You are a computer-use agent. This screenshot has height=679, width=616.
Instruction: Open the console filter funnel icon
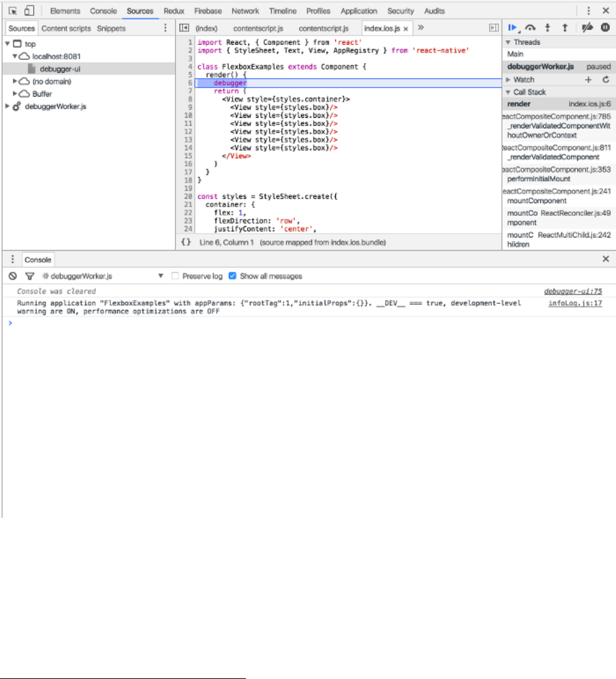(x=30, y=276)
